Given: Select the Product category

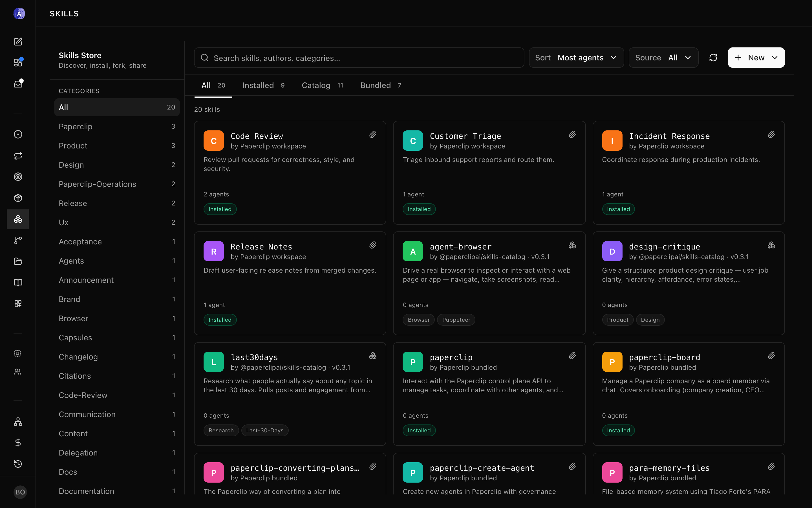Looking at the screenshot, I should click(117, 145).
